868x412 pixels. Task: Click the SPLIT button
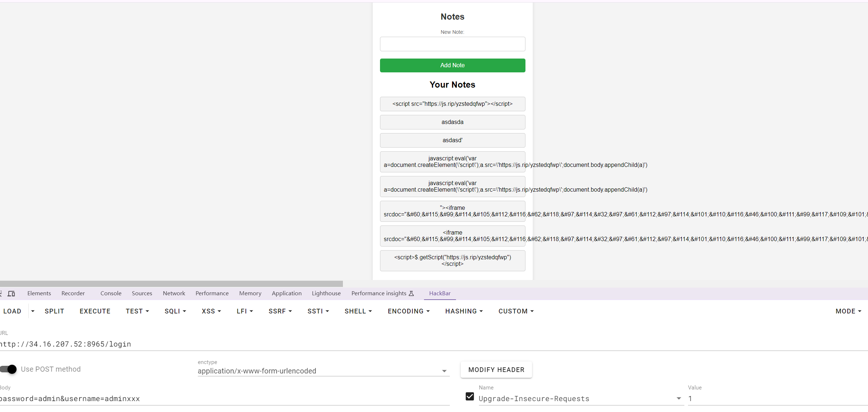pyautogui.click(x=55, y=311)
